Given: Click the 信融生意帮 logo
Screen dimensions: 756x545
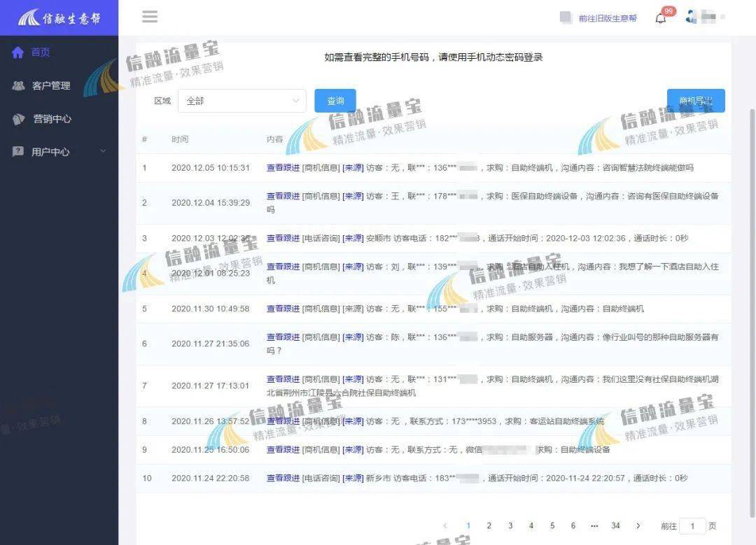Looking at the screenshot, I should coord(59,17).
